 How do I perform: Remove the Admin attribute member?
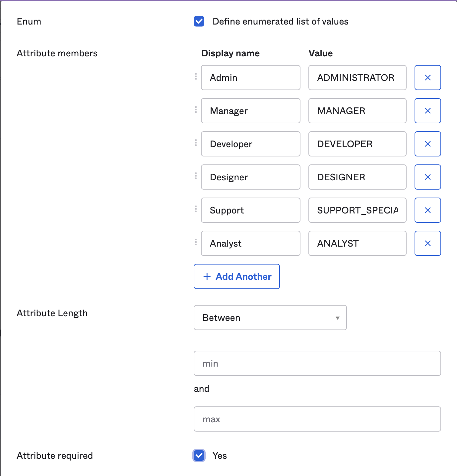pyautogui.click(x=427, y=78)
